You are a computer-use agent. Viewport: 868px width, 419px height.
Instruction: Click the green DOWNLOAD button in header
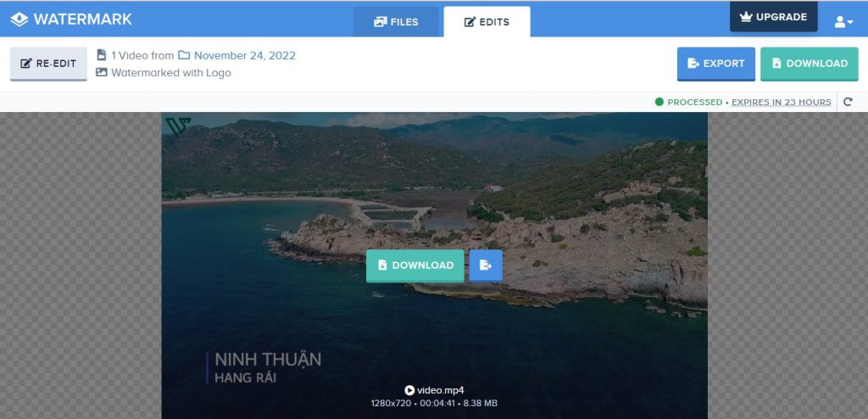point(809,64)
